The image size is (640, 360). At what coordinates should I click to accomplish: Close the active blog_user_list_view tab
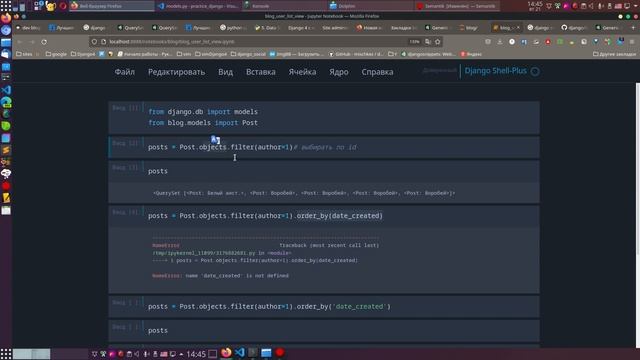[518, 28]
